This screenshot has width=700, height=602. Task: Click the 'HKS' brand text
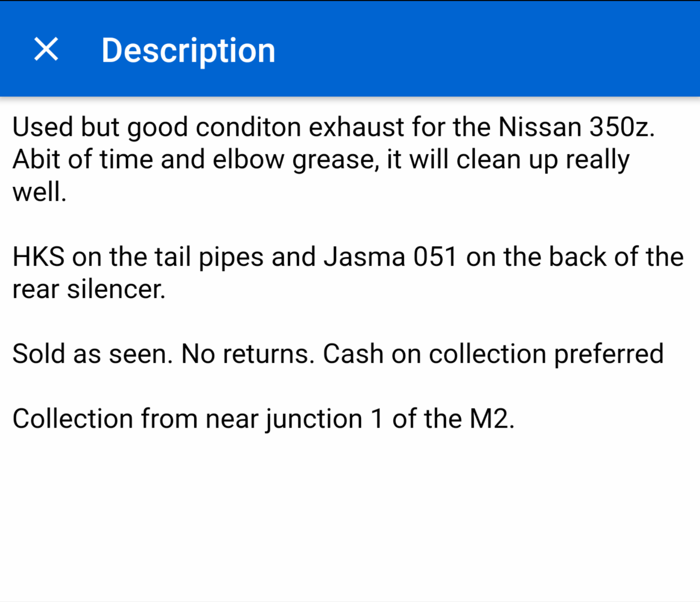click(38, 257)
